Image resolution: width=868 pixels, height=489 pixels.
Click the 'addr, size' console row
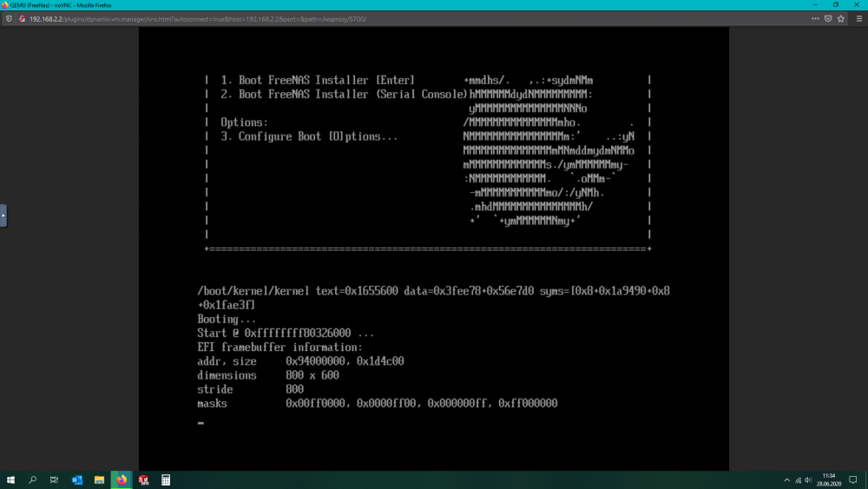[300, 361]
